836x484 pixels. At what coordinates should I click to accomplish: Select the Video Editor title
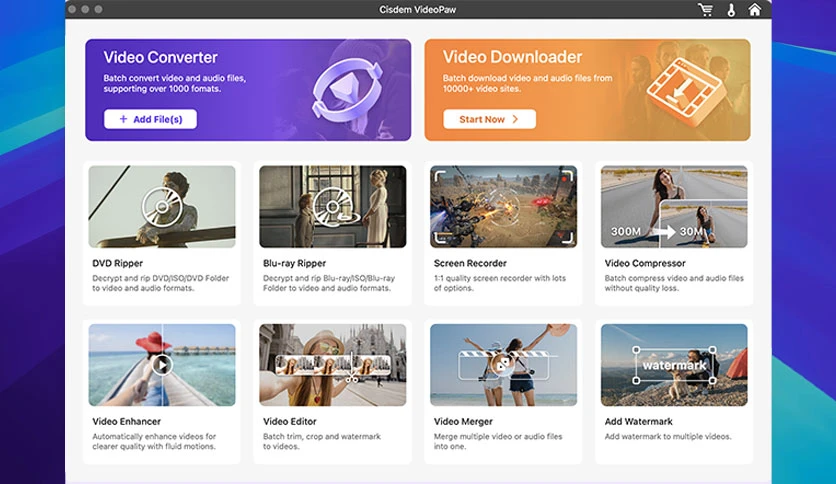[290, 422]
